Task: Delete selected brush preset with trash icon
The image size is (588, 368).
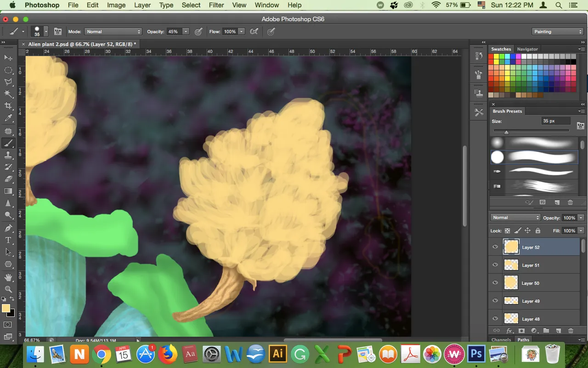Action: coord(570,202)
